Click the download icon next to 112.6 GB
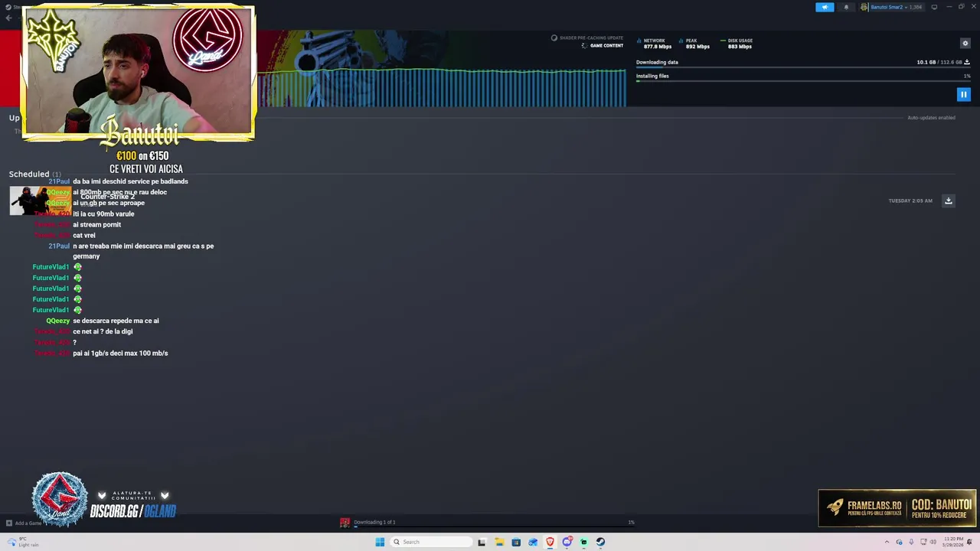This screenshot has height=551, width=980. pos(967,62)
